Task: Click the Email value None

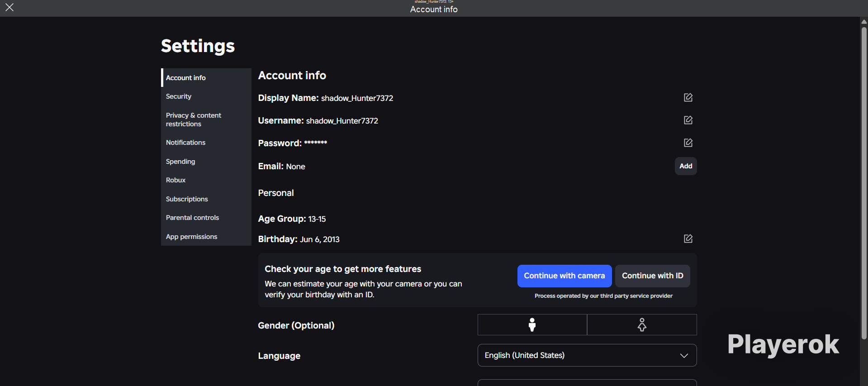Action: [x=295, y=167]
